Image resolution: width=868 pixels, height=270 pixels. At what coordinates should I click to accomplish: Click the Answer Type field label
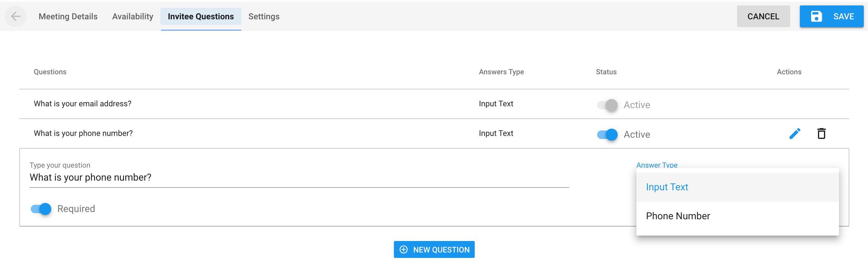[x=657, y=165]
